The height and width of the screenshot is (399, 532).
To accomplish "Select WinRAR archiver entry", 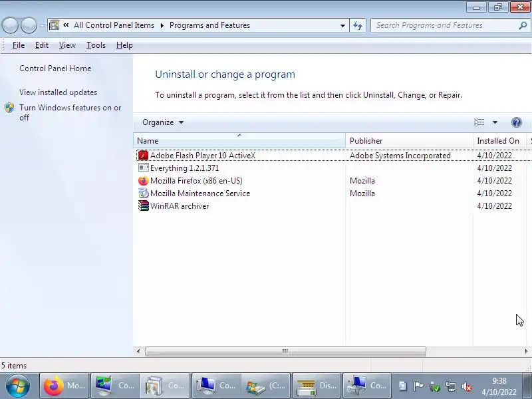I will coord(180,206).
